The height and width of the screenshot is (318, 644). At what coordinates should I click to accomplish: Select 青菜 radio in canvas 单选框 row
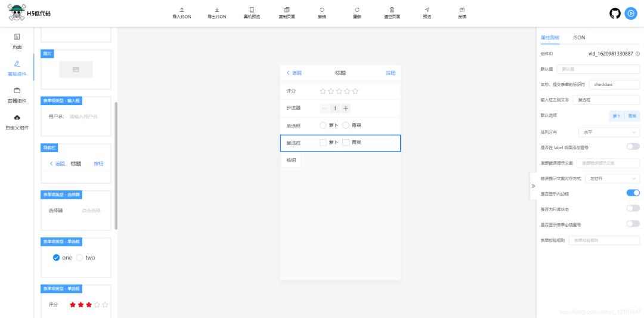[x=346, y=125]
